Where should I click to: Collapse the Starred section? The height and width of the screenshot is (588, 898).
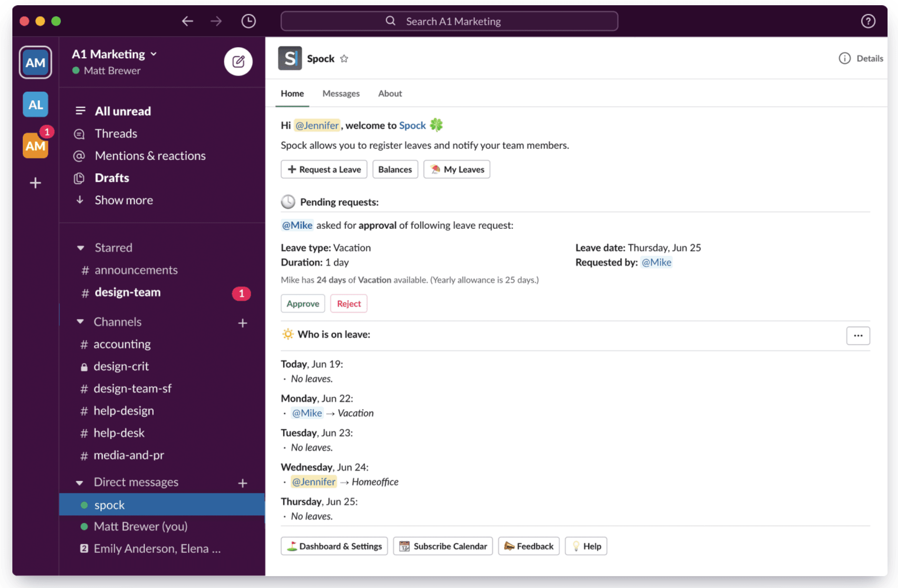tap(80, 248)
